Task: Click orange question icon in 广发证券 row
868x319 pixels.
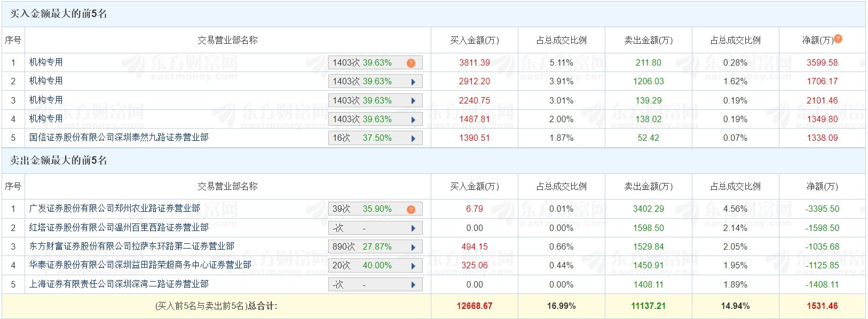Action: click(411, 209)
